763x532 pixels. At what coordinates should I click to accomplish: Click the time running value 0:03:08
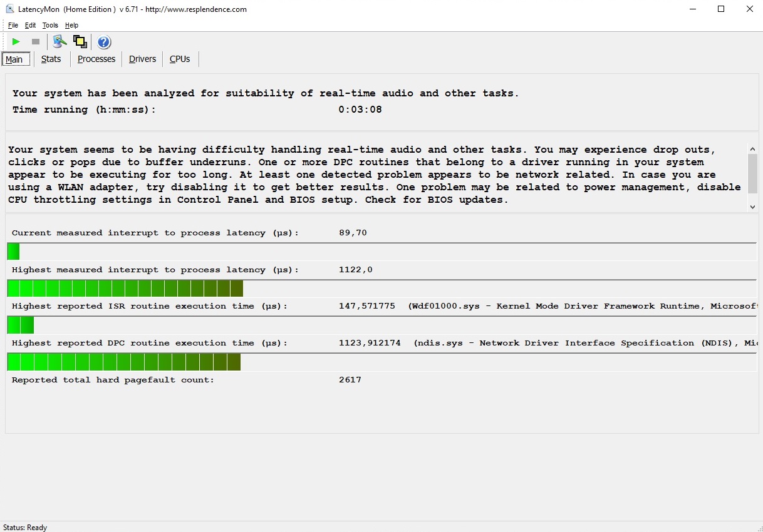click(x=360, y=110)
